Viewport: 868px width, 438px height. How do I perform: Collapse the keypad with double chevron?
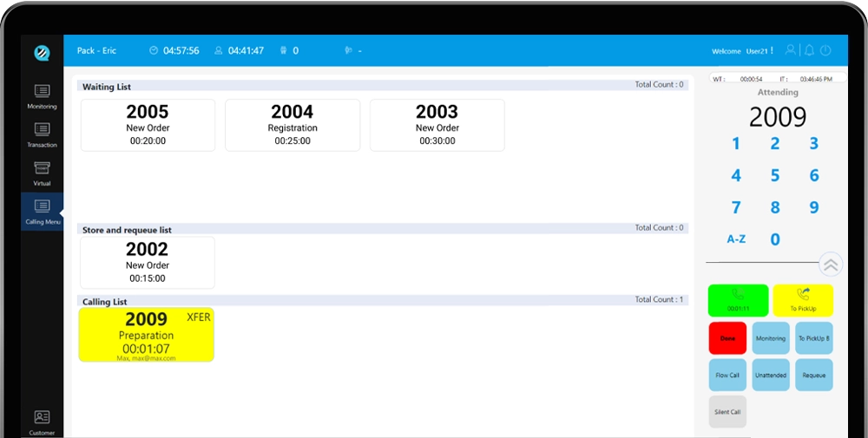pos(831,265)
